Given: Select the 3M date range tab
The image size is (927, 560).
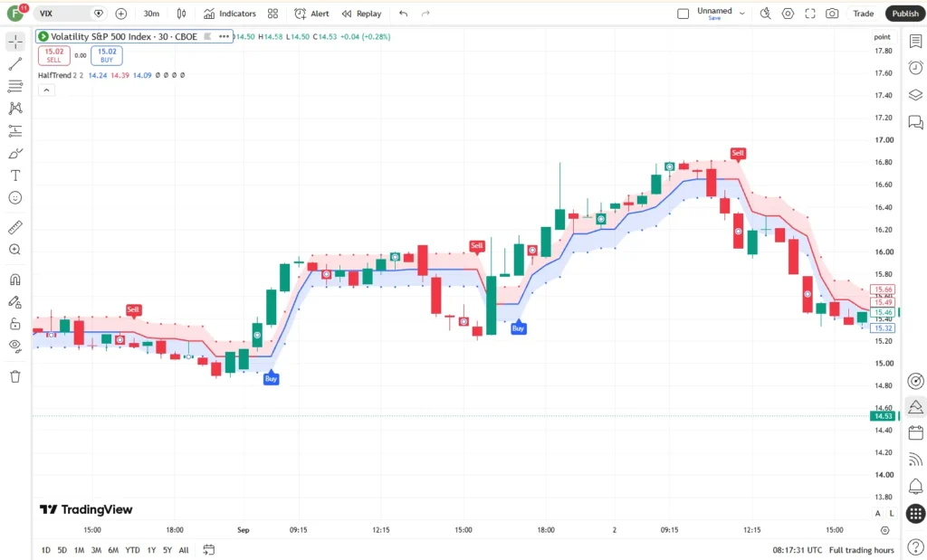Looking at the screenshot, I should (x=96, y=550).
